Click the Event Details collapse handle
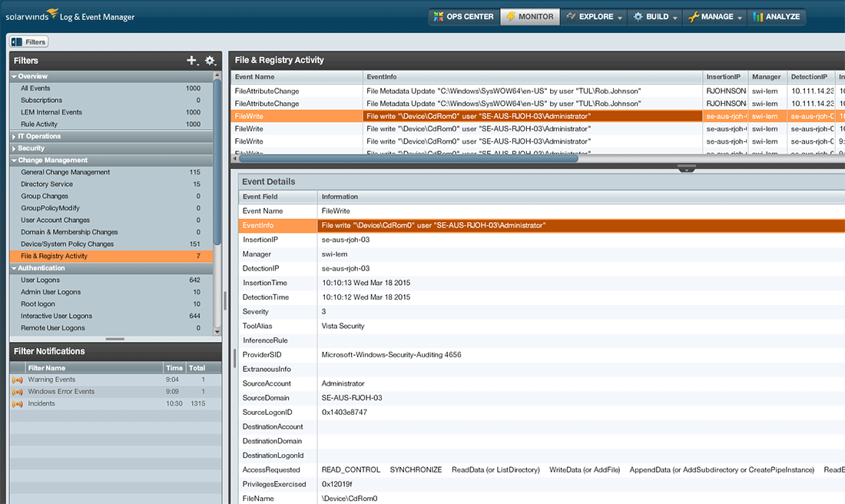This screenshot has width=845, height=504. tap(686, 169)
